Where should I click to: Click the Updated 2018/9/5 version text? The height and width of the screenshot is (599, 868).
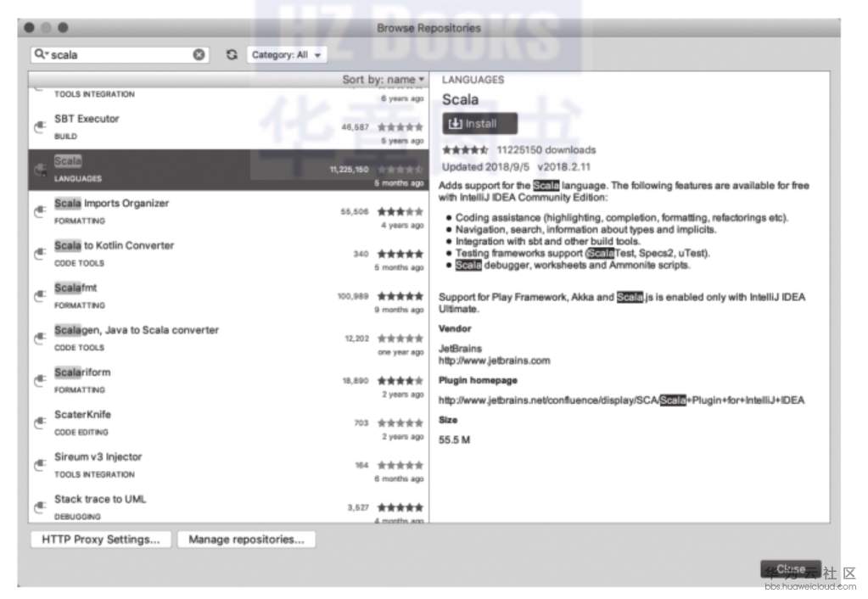516,166
